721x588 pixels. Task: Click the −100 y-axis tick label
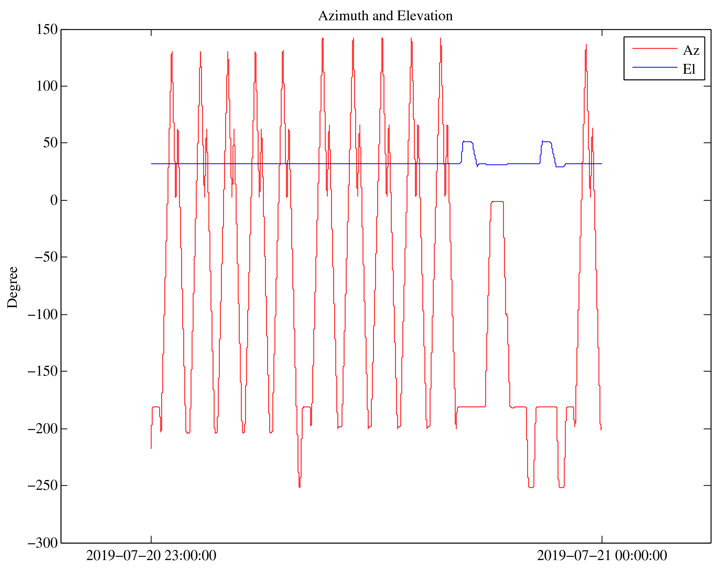point(42,314)
